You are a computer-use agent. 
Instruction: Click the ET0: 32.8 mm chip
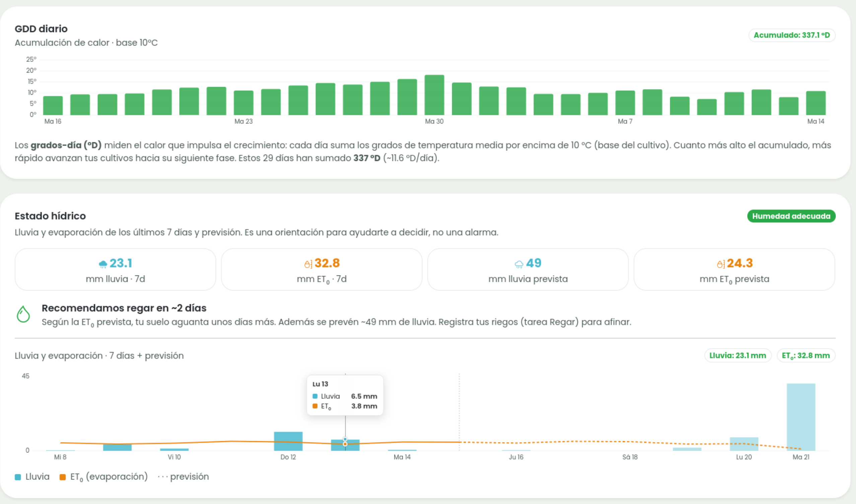click(806, 356)
